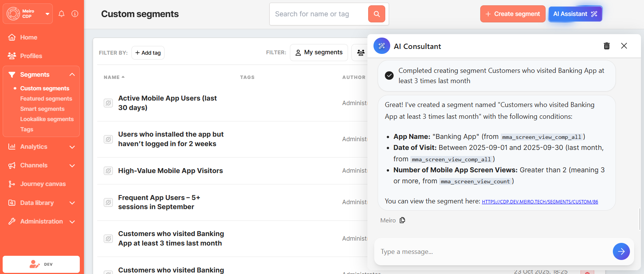Click icon beside High-Value Mobile App Visitors
644x274 pixels.
(x=108, y=171)
